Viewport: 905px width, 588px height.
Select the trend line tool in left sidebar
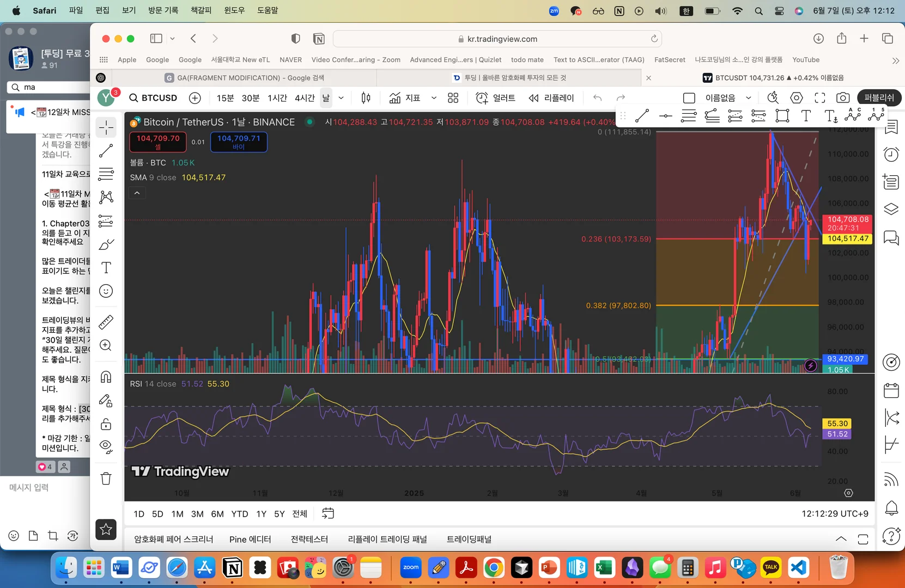pyautogui.click(x=106, y=151)
